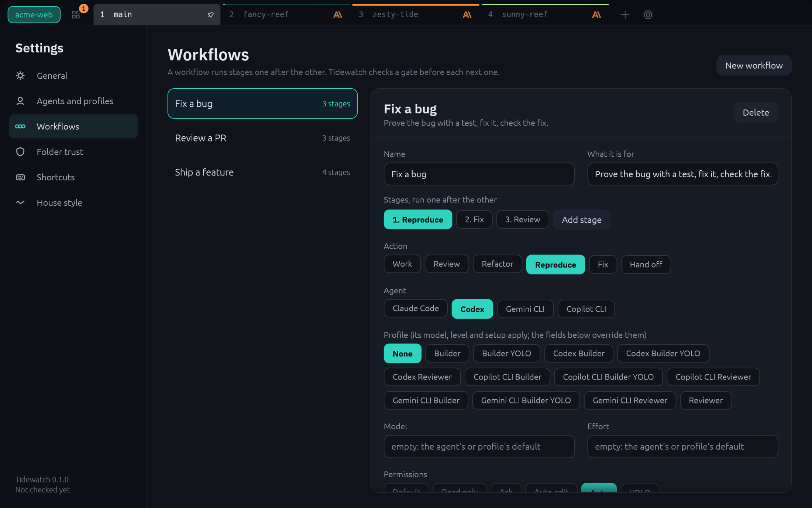Viewport: 812px width, 508px height.
Task: Click the acme-web project button
Action: point(34,14)
